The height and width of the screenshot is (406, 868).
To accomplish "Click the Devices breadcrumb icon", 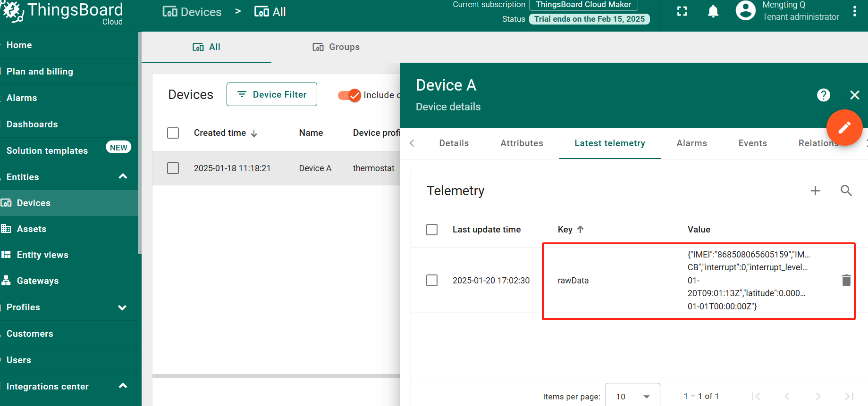I will tap(170, 12).
